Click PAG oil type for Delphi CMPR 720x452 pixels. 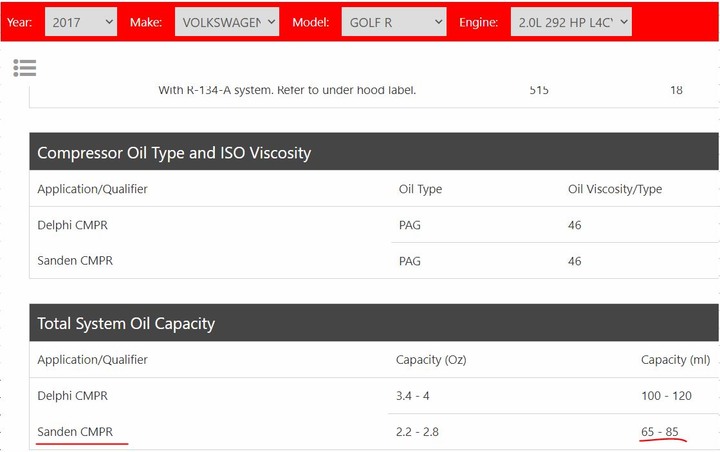(x=410, y=225)
